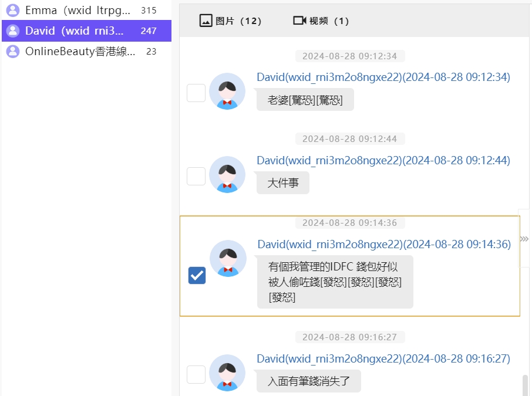The width and height of the screenshot is (532, 396).
Task: Click avatar beside IDFC 錢包 message
Action: pos(228,258)
